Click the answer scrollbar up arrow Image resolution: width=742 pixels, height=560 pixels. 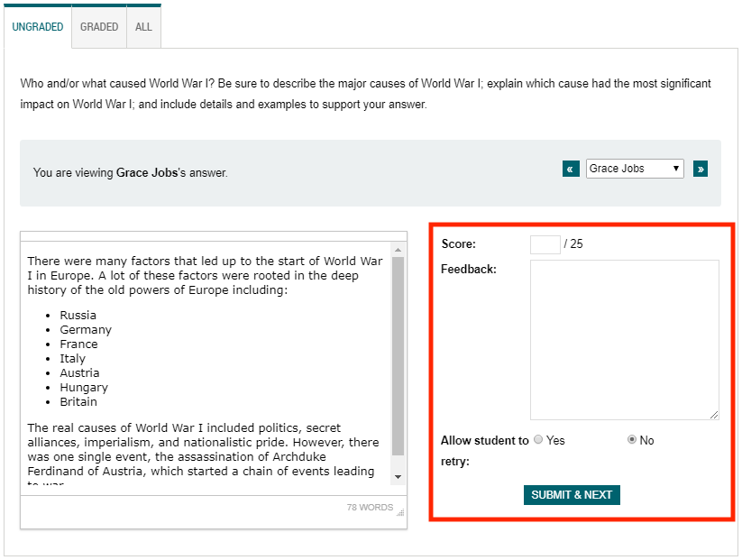(398, 250)
